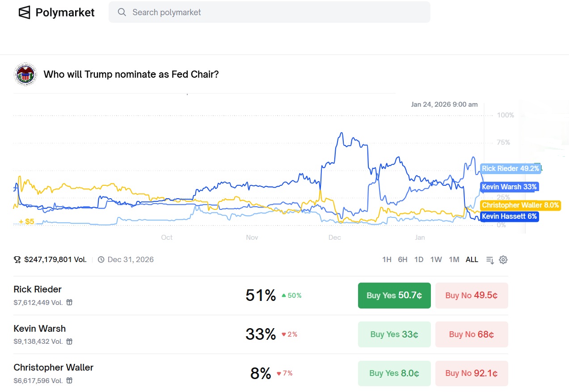Viewport: 569px width, 392px height.
Task: Click the chart sort order icon
Action: point(490,260)
